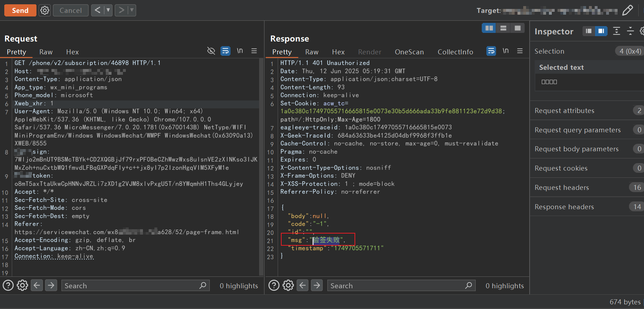Click the App_type: wx_mini_programs header
The image size is (644, 309).
coord(61,87)
